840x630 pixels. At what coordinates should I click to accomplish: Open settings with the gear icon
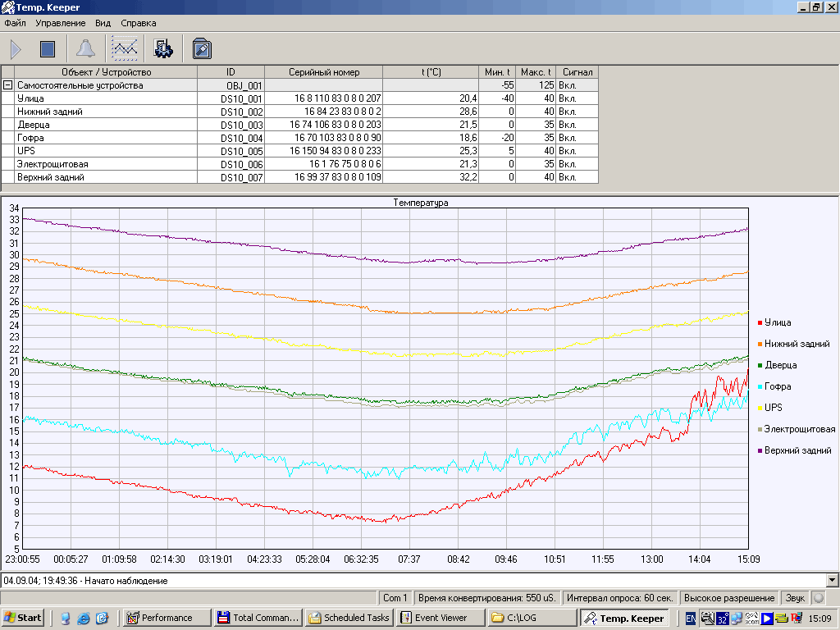[x=162, y=49]
